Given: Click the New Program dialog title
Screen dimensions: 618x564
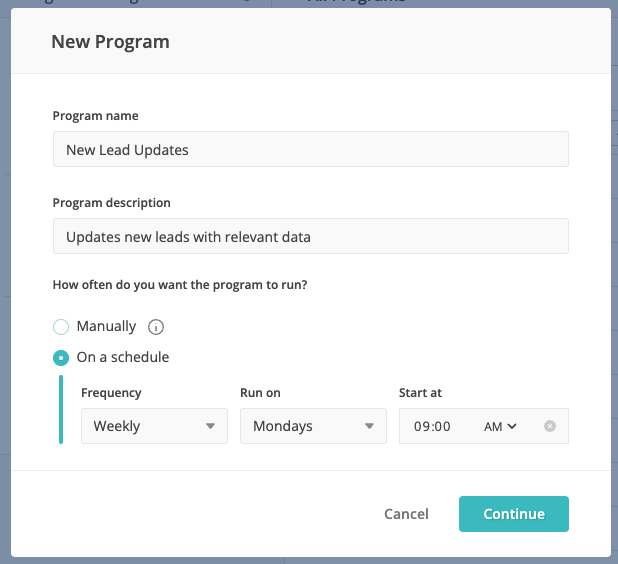Looking at the screenshot, I should 110,41.
